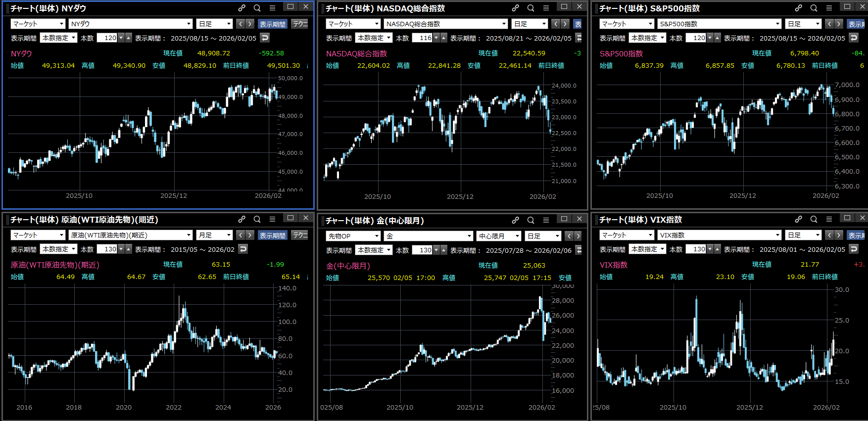Toggle テクニカル button in NYダウ panel
Image resolution: width=868 pixels, height=421 pixels.
[300, 24]
